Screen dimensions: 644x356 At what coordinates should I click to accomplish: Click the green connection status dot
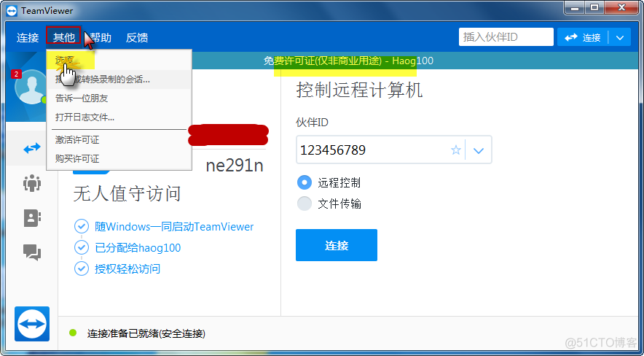[x=73, y=333]
